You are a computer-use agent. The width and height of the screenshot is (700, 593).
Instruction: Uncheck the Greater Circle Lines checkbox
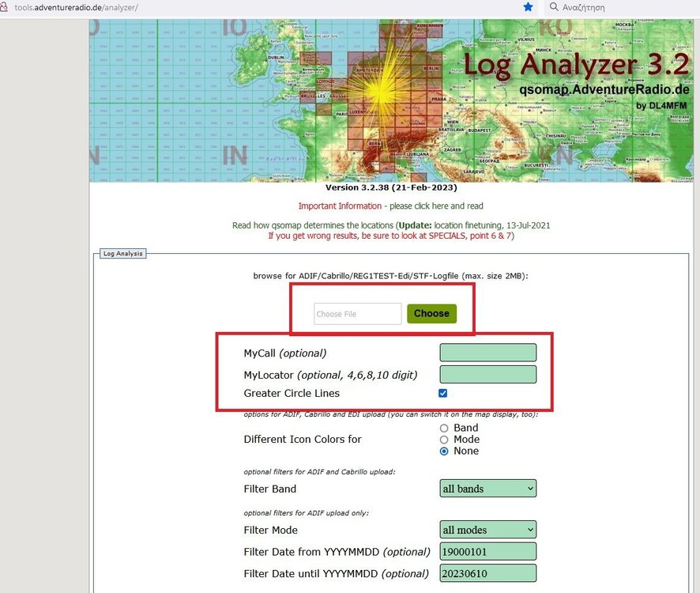click(443, 393)
